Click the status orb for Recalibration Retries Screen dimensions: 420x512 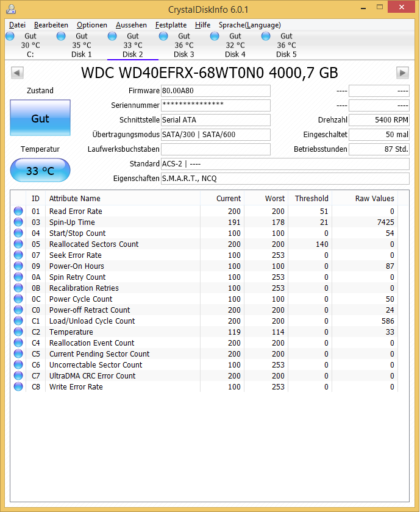click(18, 288)
